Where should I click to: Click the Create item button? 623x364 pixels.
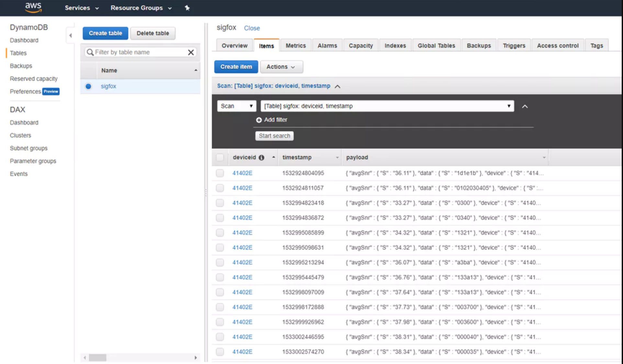[236, 67]
